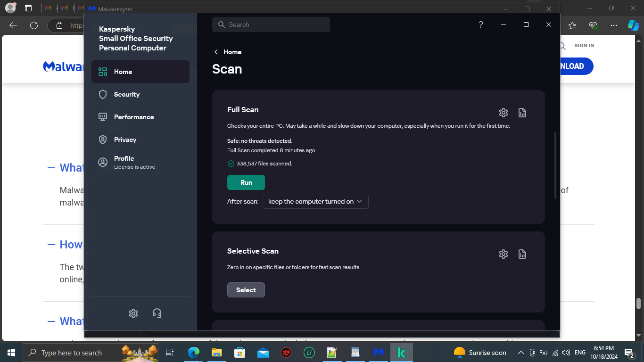The image size is (644, 362).
Task: Click SIGN IN on Malwarebytes webpage
Action: 584,46
